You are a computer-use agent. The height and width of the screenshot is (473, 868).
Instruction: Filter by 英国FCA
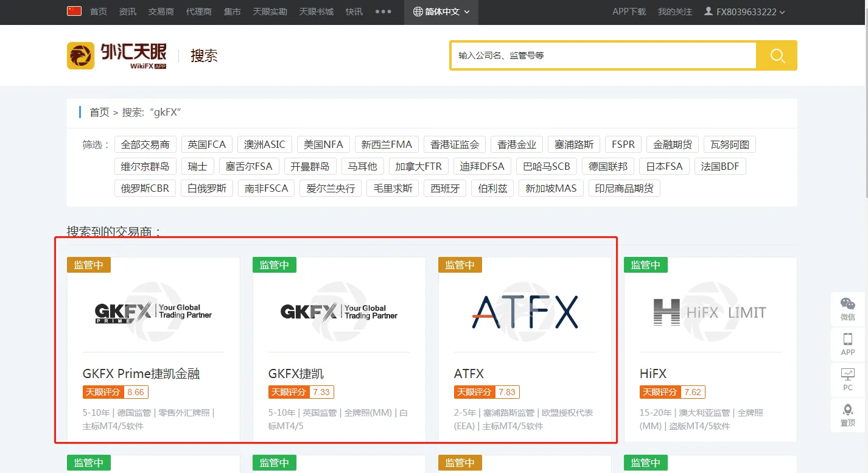point(207,144)
